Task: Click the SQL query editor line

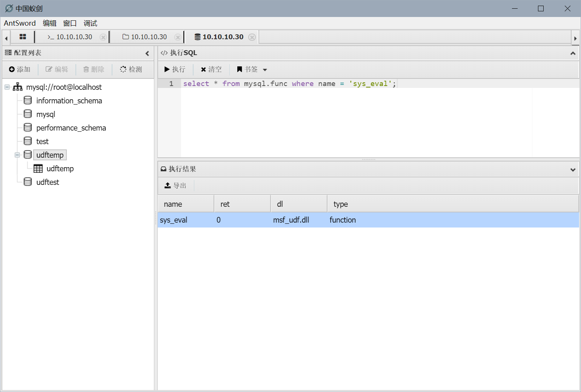Action: point(289,84)
